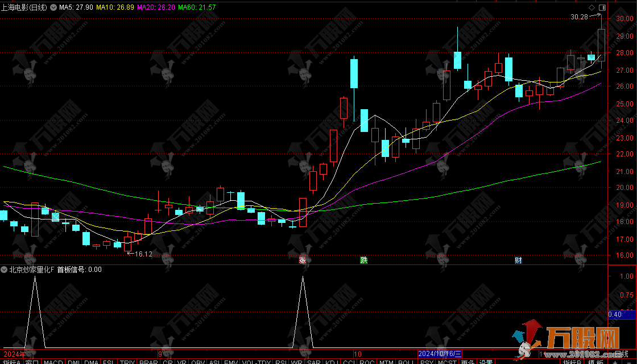Image resolution: width=637 pixels, height=364 pixels.
Task: Click the 22.00 price axis label
Action: click(624, 154)
